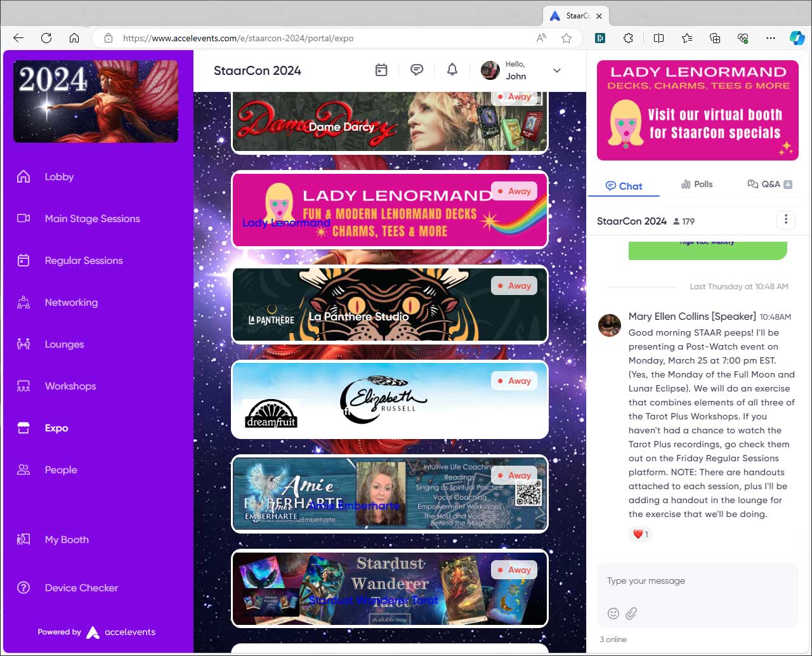
Task: Select People in the sidebar
Action: point(61,469)
